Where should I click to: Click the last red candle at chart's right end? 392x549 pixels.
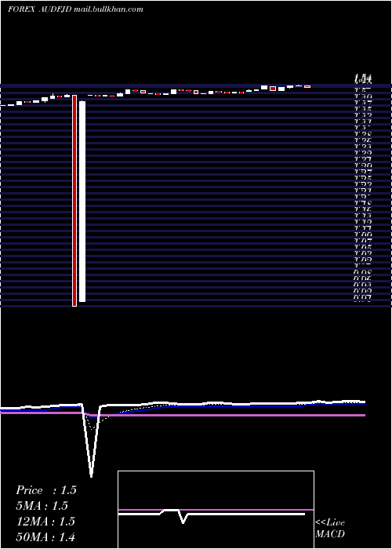[307, 86]
